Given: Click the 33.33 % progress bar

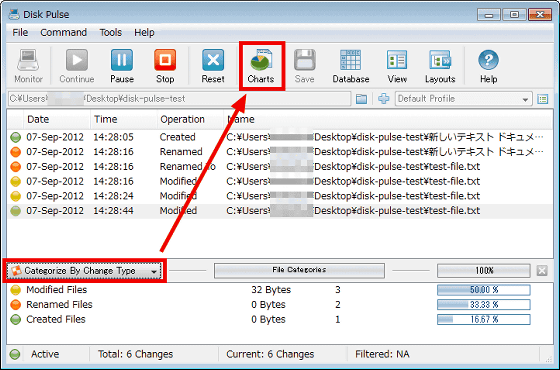Looking at the screenshot, I should tap(484, 305).
